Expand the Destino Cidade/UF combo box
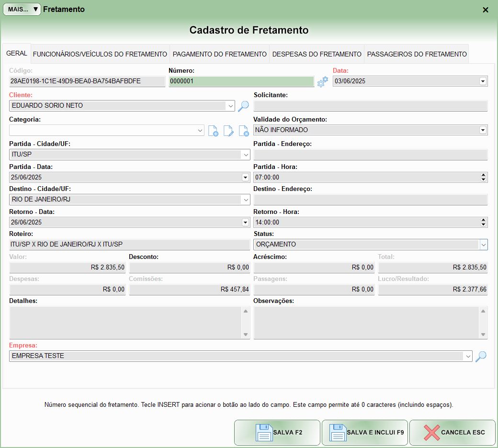 (x=245, y=200)
